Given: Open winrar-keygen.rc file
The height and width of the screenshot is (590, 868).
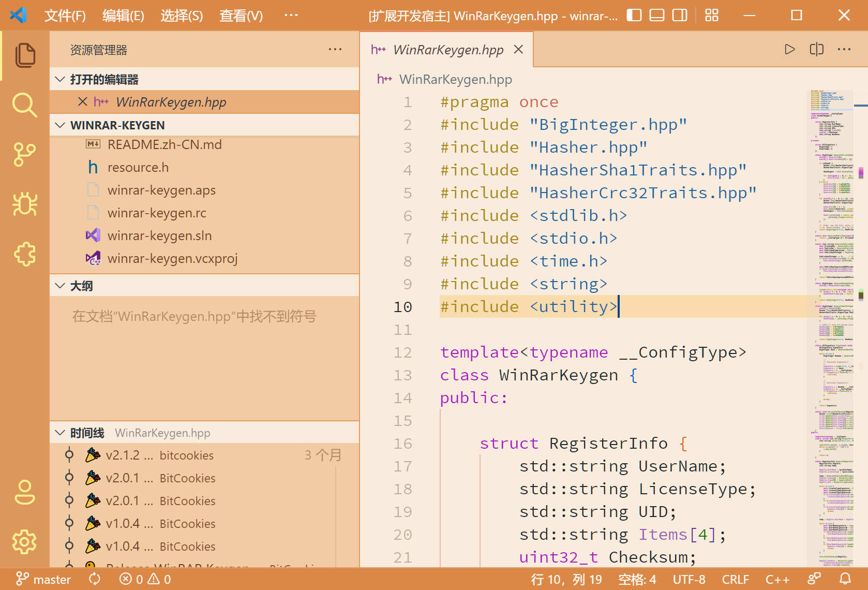Looking at the screenshot, I should [x=204, y=213].
